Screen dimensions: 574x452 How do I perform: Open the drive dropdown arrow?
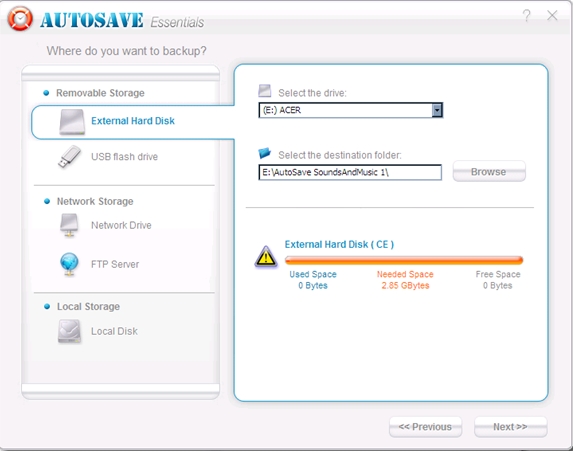[x=437, y=110]
